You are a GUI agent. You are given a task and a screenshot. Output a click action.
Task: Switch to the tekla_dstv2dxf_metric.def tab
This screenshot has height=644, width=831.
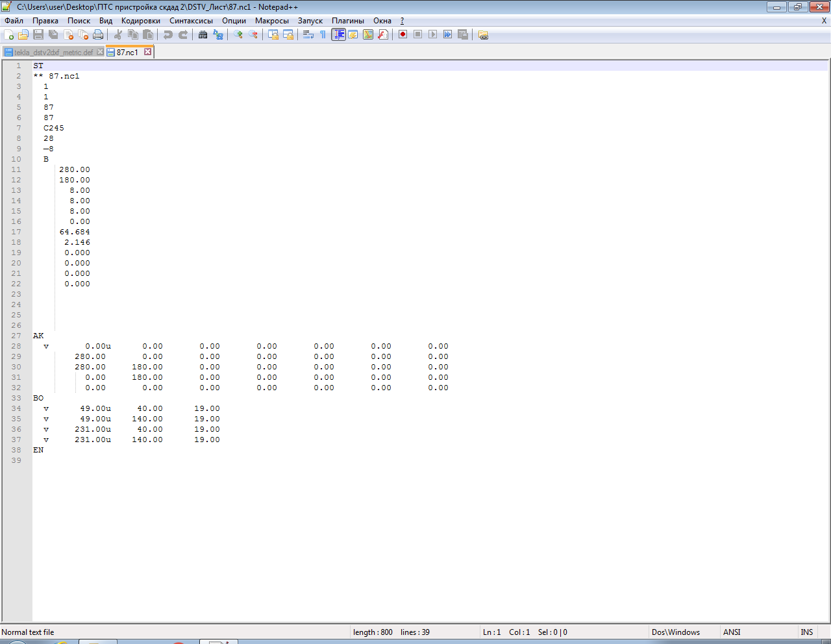(53, 52)
